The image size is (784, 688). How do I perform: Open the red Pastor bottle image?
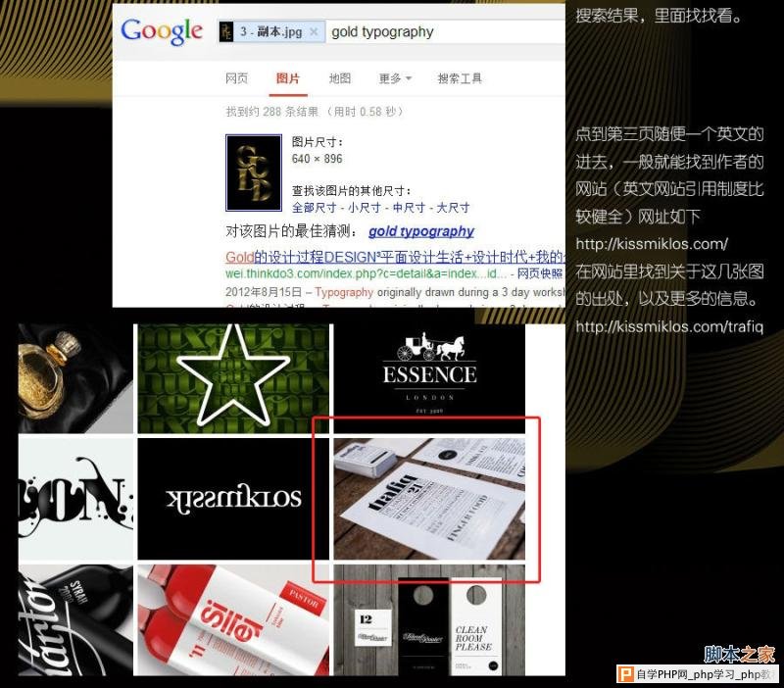[233, 620]
